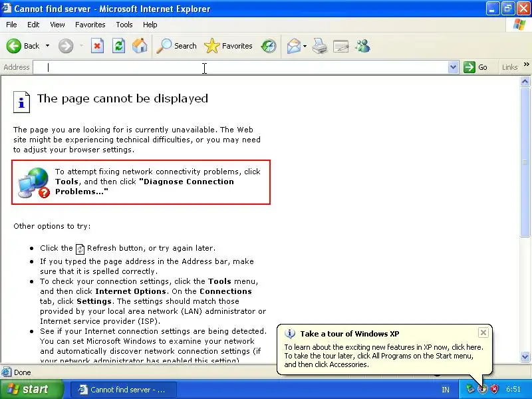532x399 pixels.
Task: Click the Links toolbar label
Action: 510,67
